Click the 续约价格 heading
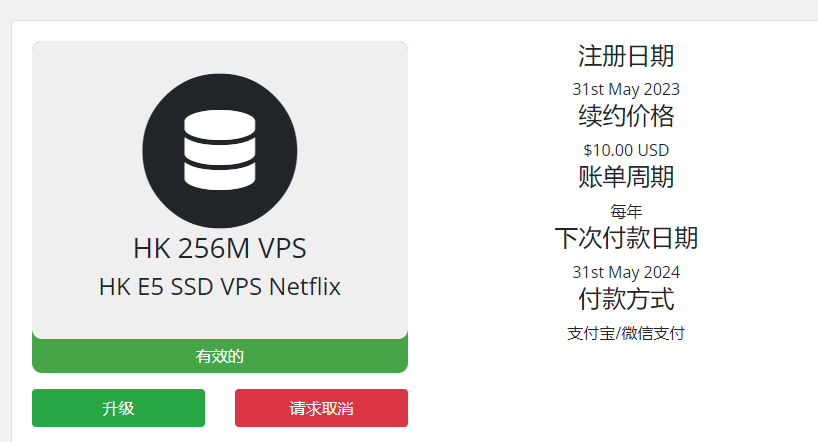 pyautogui.click(x=626, y=116)
